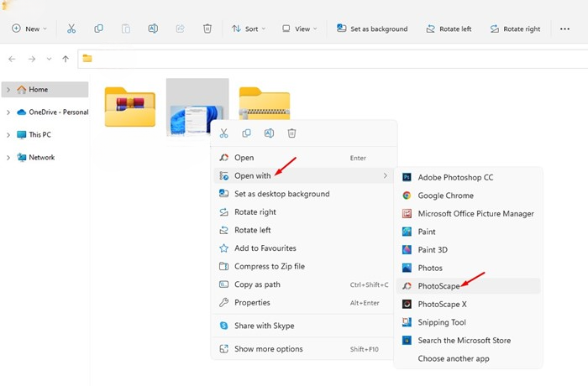Click Set as background in the toolbar
This screenshot has width=588, height=386.
(x=372, y=29)
